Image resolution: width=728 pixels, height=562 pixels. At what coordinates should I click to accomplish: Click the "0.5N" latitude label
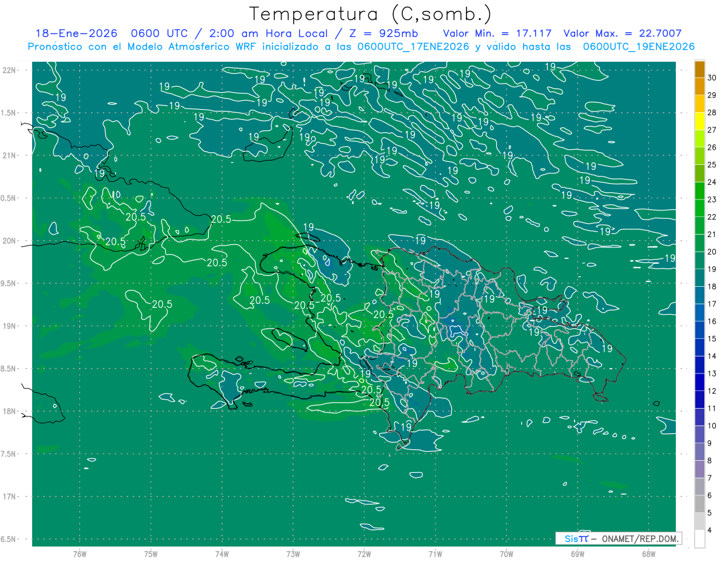point(9,198)
